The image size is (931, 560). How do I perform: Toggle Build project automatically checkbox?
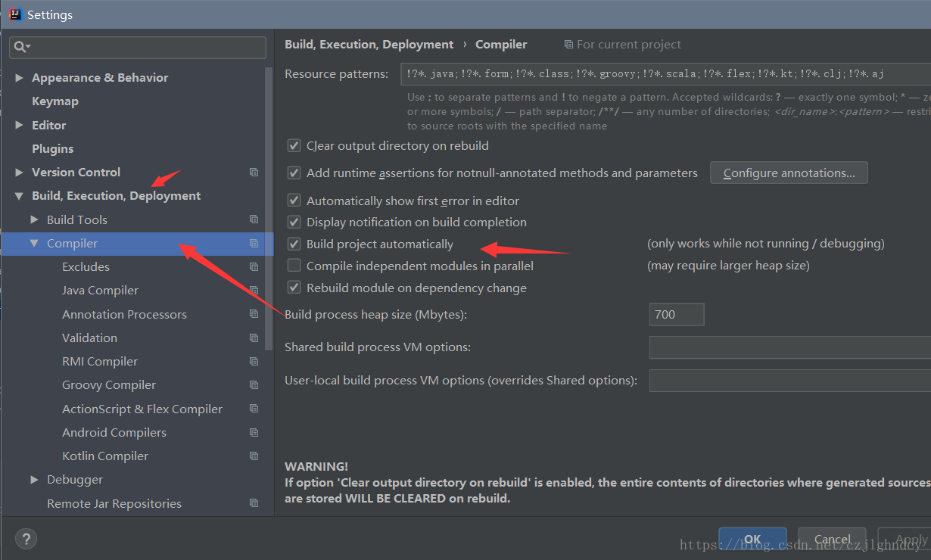coord(294,244)
